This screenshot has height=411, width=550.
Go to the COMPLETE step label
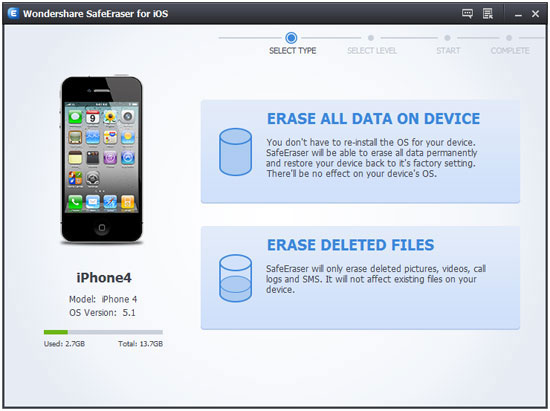click(510, 51)
